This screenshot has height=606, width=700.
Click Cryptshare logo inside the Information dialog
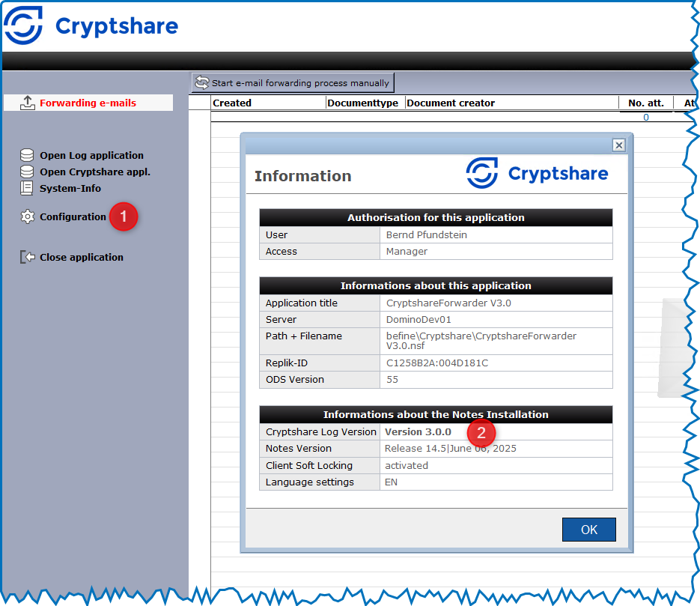pos(537,174)
